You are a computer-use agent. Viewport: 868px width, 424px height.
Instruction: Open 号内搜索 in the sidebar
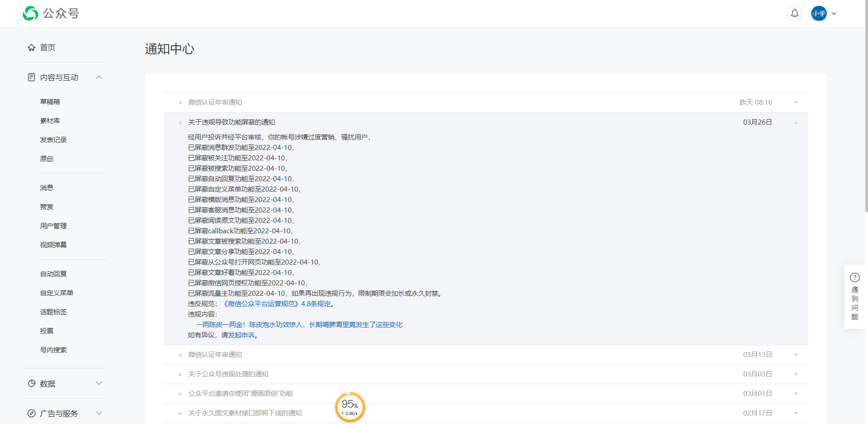[x=54, y=350]
